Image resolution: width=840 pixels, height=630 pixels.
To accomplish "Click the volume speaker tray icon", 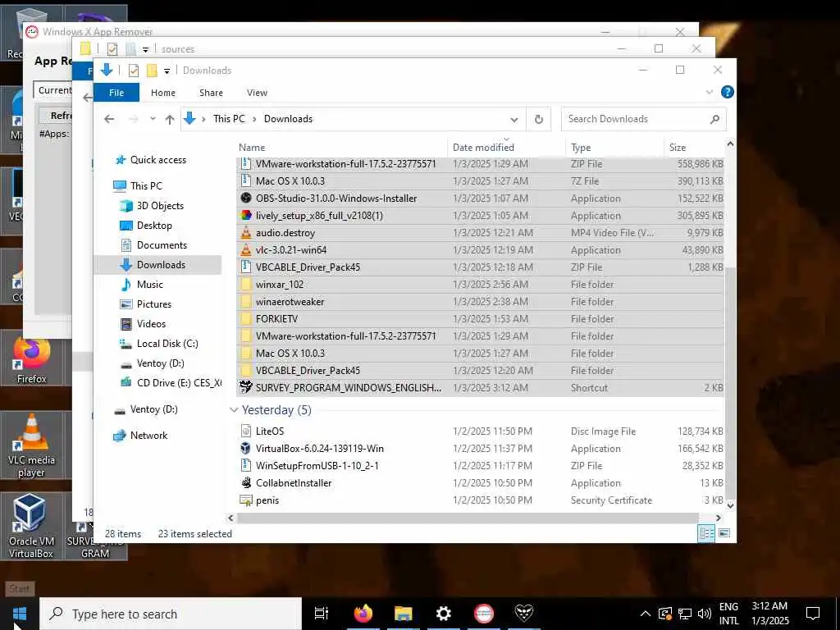I will point(705,614).
